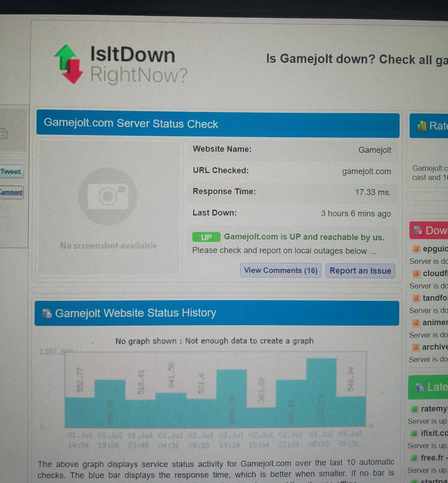This screenshot has height=483, width=448.
Task: Click the Comment button in left sidebar
Action: [x=11, y=193]
